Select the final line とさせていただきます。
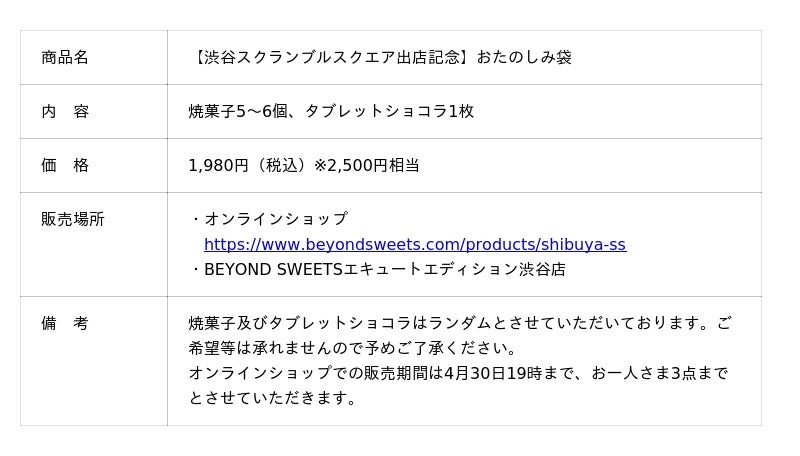 pyautogui.click(x=272, y=399)
